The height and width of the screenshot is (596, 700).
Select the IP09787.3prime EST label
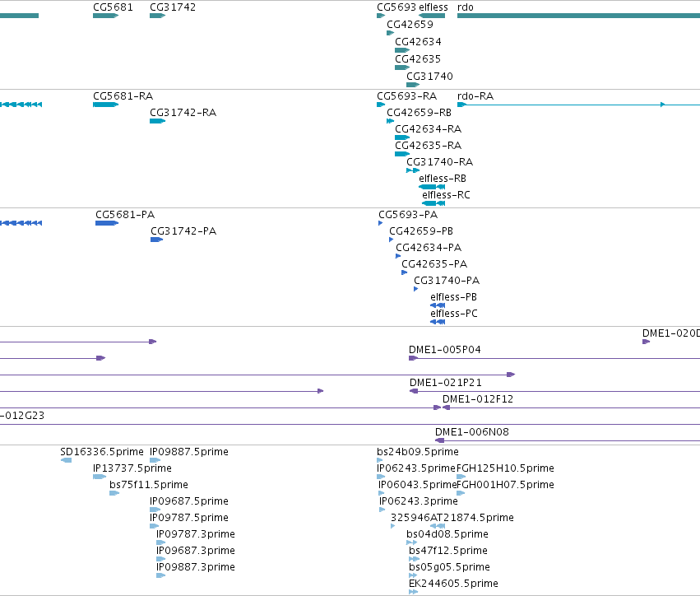click(196, 535)
